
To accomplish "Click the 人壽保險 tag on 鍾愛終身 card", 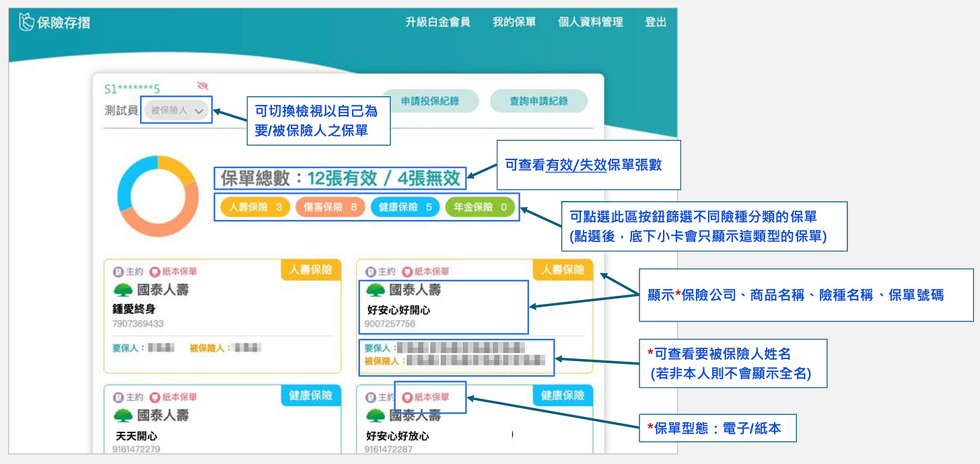I will click(310, 270).
